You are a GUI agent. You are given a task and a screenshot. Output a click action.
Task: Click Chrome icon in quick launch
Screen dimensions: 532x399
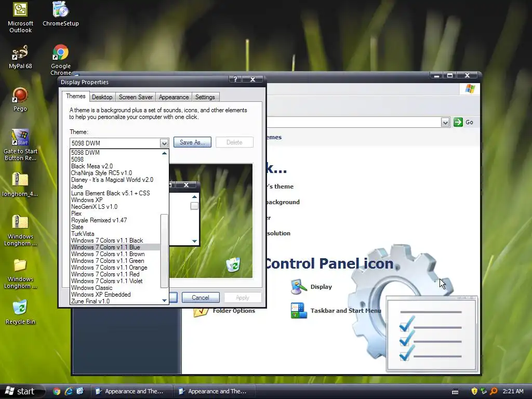57,391
